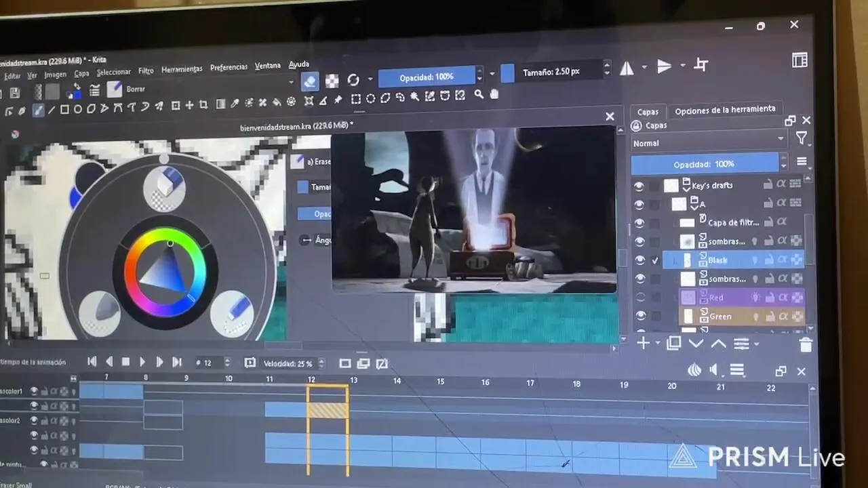This screenshot has height=488, width=868.
Task: Click wrap-around mode icon
Action: point(702,65)
